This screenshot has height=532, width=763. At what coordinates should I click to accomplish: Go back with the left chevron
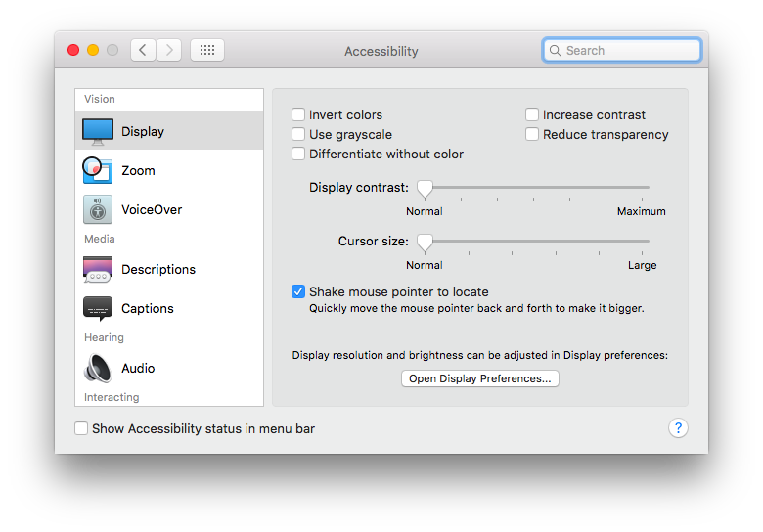(x=143, y=50)
